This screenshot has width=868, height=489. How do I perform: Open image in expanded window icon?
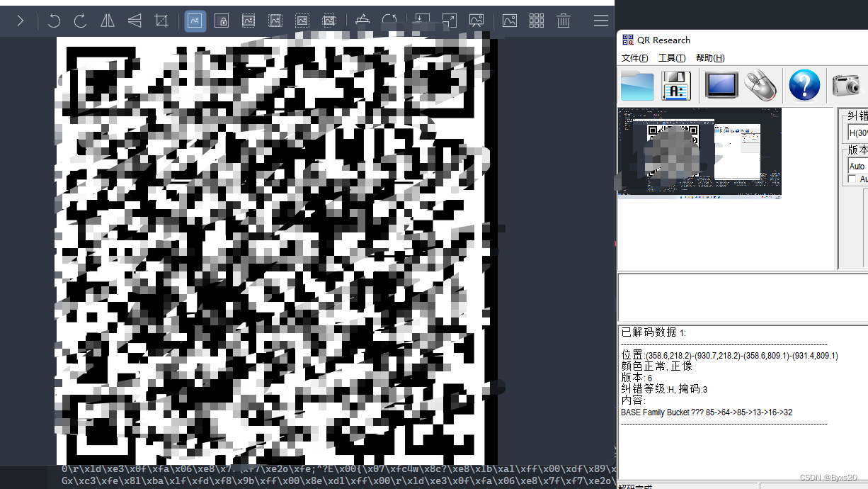coord(449,21)
